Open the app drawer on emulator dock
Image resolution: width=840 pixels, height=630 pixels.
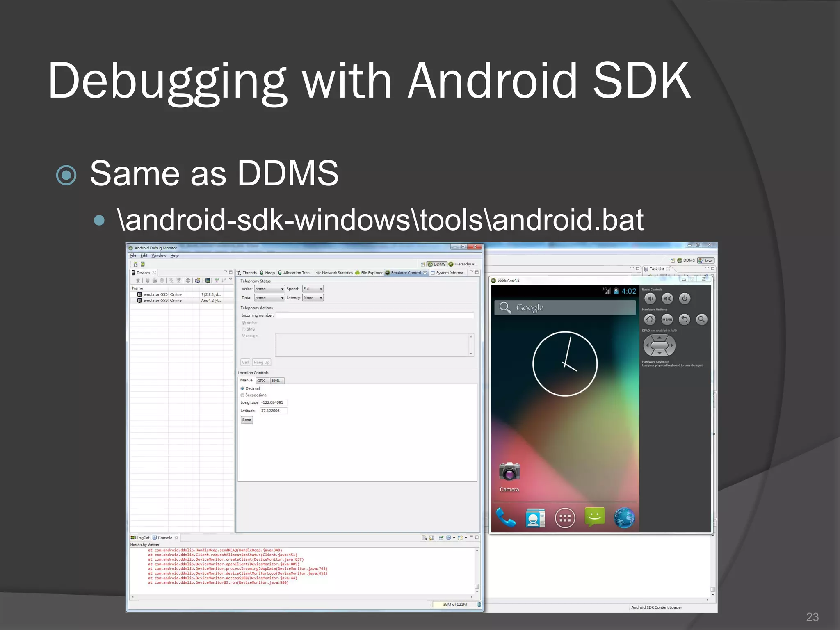pos(565,518)
